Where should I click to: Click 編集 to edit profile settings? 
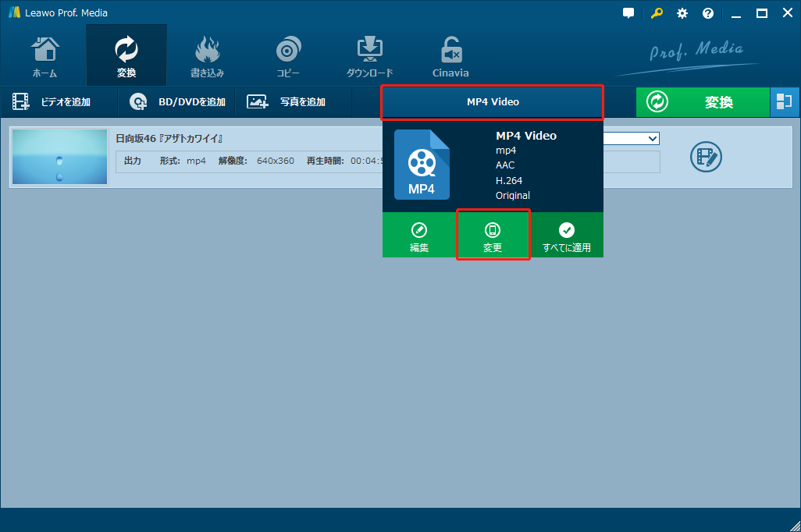[419, 236]
